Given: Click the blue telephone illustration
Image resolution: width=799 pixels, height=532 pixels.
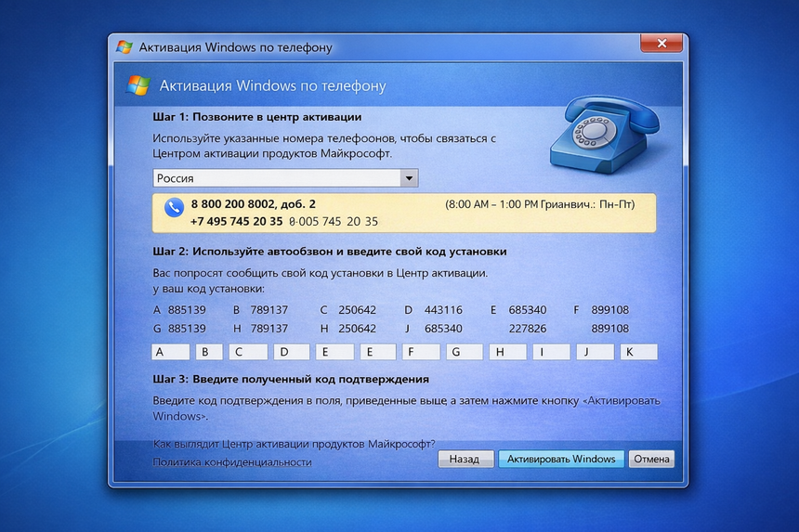Looking at the screenshot, I should click(604, 135).
